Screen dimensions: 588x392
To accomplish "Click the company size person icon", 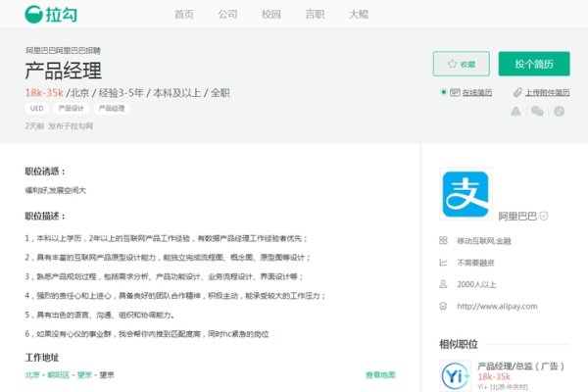I will click(x=443, y=284).
